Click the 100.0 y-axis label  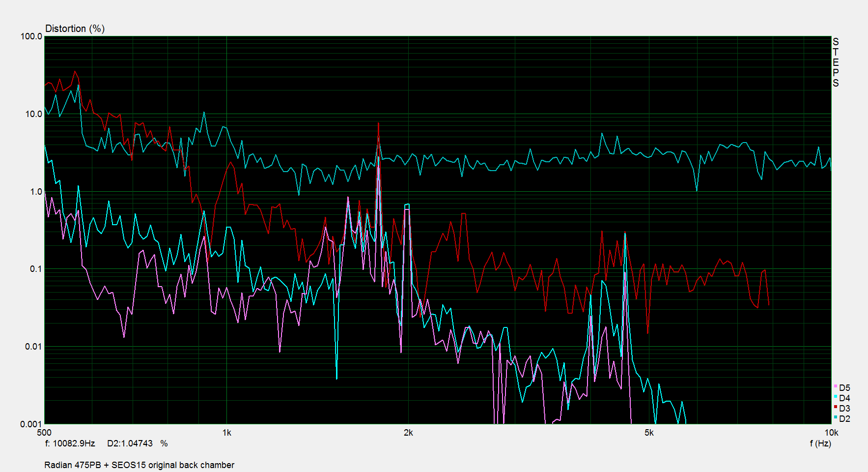coord(31,36)
